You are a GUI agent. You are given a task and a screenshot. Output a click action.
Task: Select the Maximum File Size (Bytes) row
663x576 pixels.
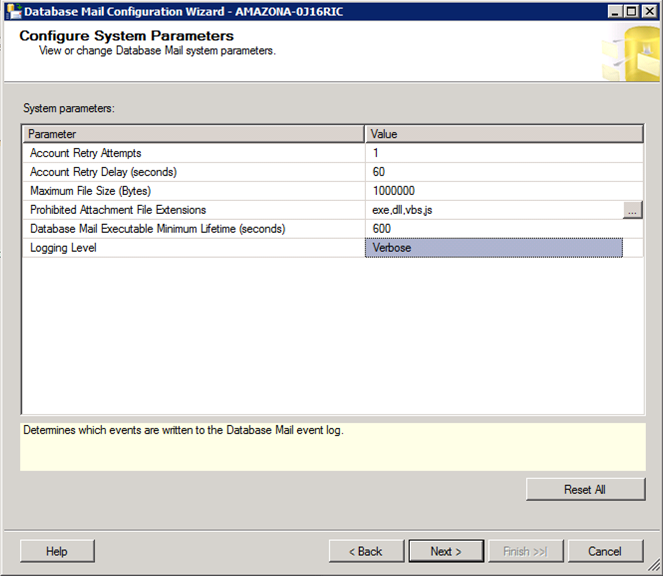tap(194, 191)
